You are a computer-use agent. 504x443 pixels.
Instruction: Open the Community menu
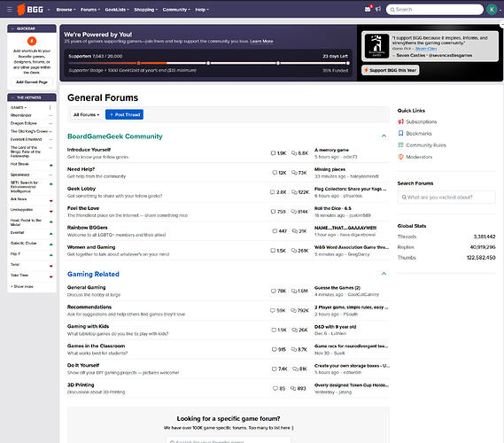point(176,10)
